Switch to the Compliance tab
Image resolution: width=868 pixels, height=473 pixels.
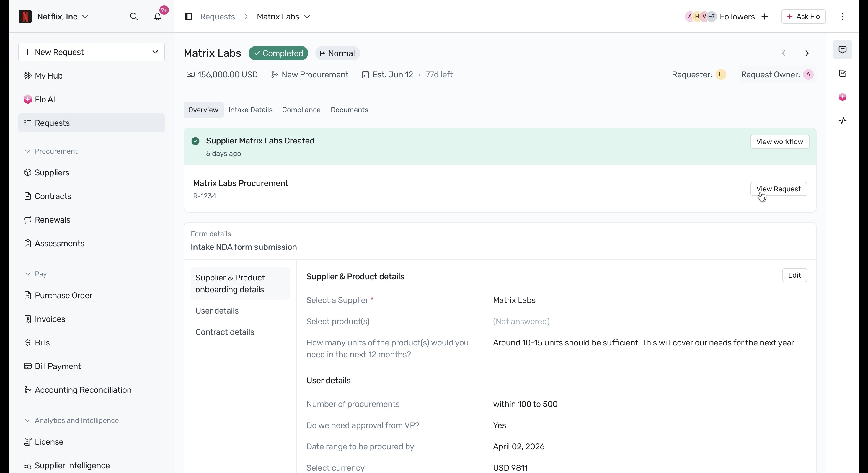click(301, 110)
